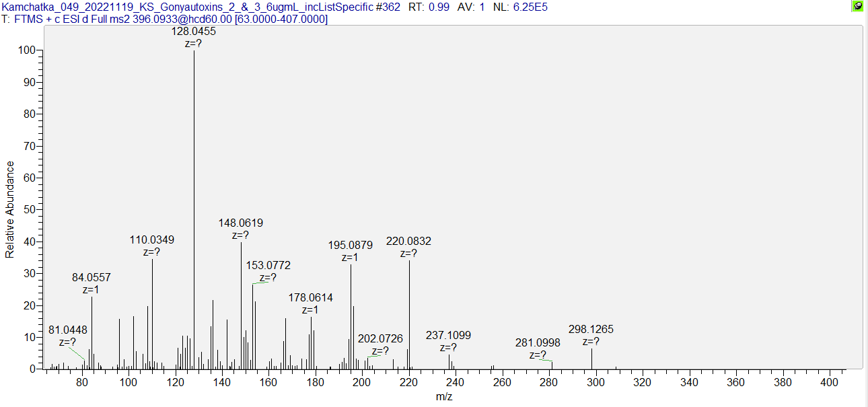Click the 220.0832 peak label

(x=408, y=241)
